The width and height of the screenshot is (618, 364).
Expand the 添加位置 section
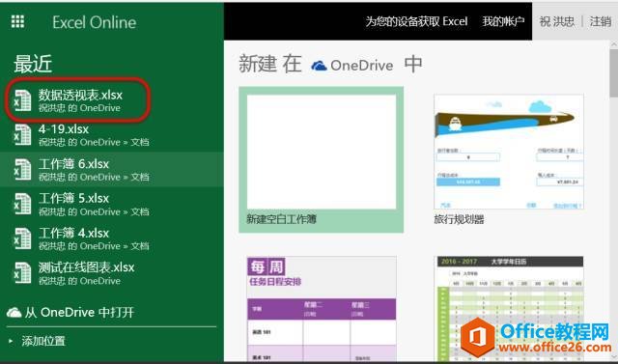coord(38,341)
